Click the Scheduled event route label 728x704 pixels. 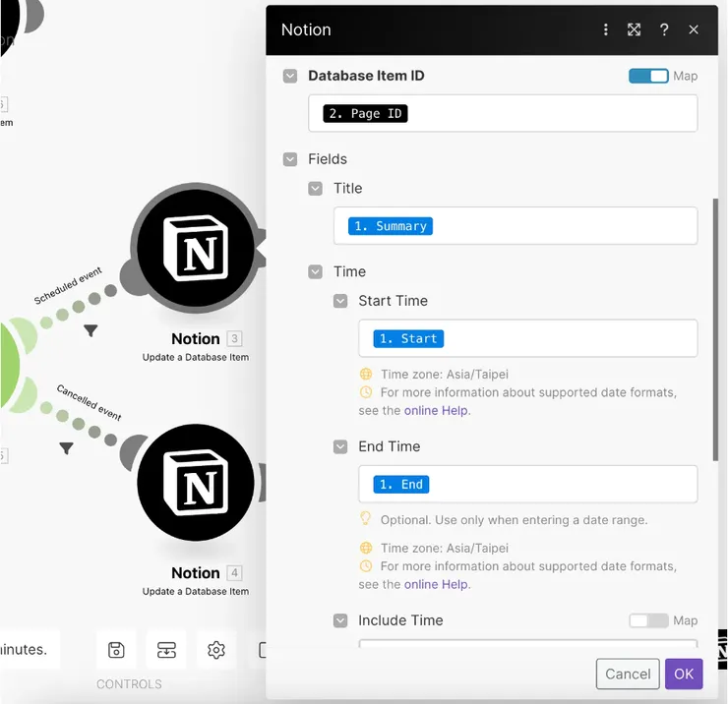(x=68, y=285)
